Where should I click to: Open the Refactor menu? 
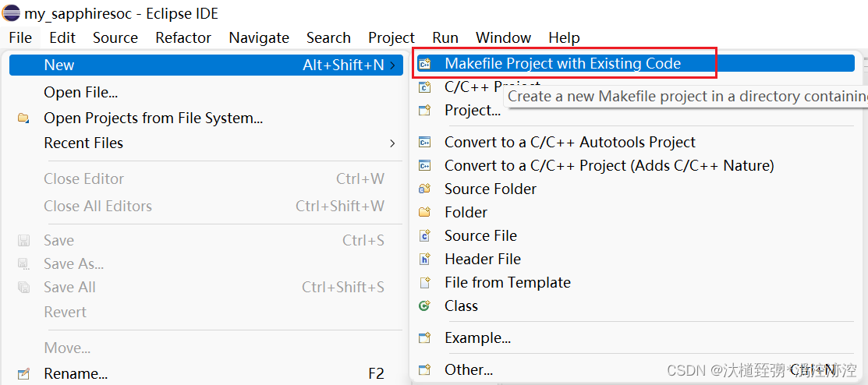click(183, 37)
